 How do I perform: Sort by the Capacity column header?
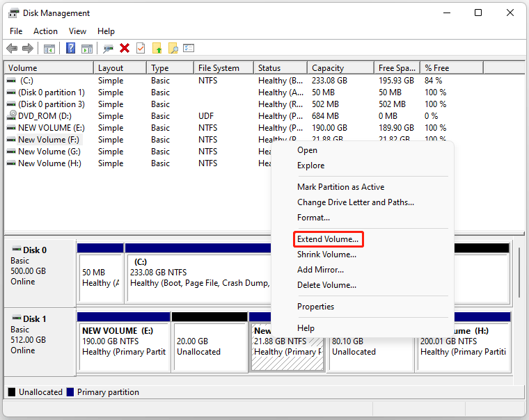341,67
